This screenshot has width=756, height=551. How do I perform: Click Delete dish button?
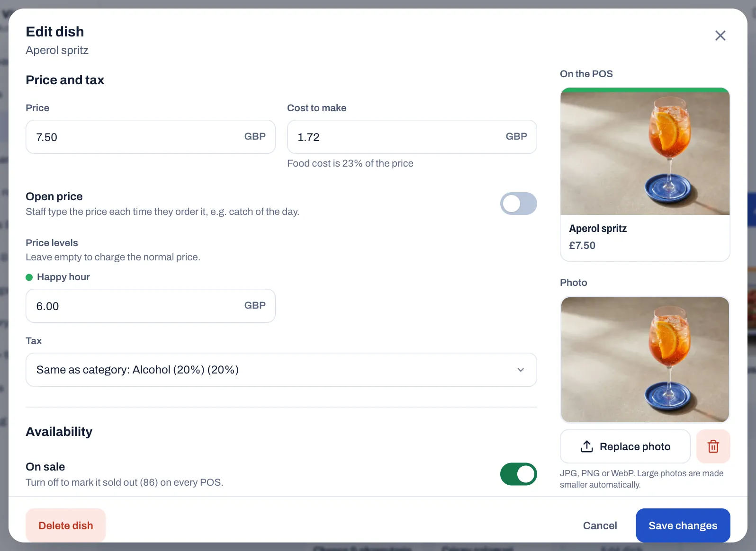click(x=66, y=525)
